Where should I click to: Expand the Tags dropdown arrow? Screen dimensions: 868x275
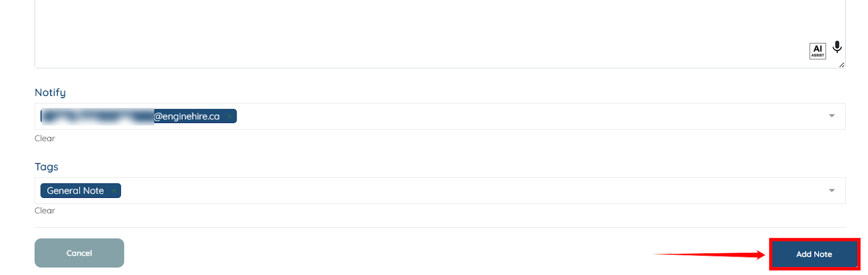tap(832, 190)
